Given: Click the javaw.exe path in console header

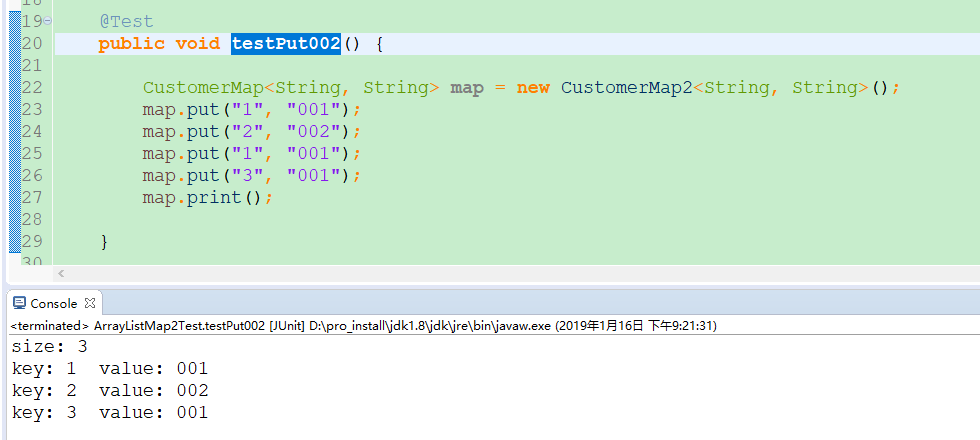Looking at the screenshot, I should click(x=430, y=326).
